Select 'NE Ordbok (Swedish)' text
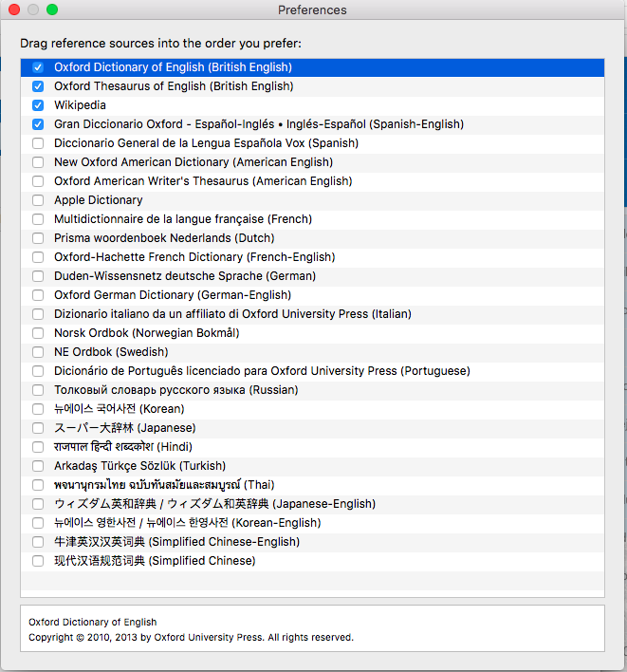Image resolution: width=627 pixels, height=672 pixels. click(x=111, y=352)
